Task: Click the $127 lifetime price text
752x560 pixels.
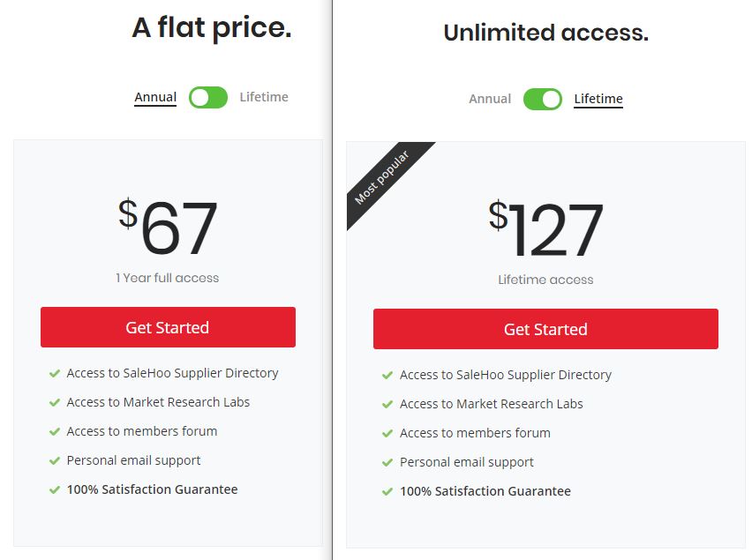Action: [x=545, y=229]
